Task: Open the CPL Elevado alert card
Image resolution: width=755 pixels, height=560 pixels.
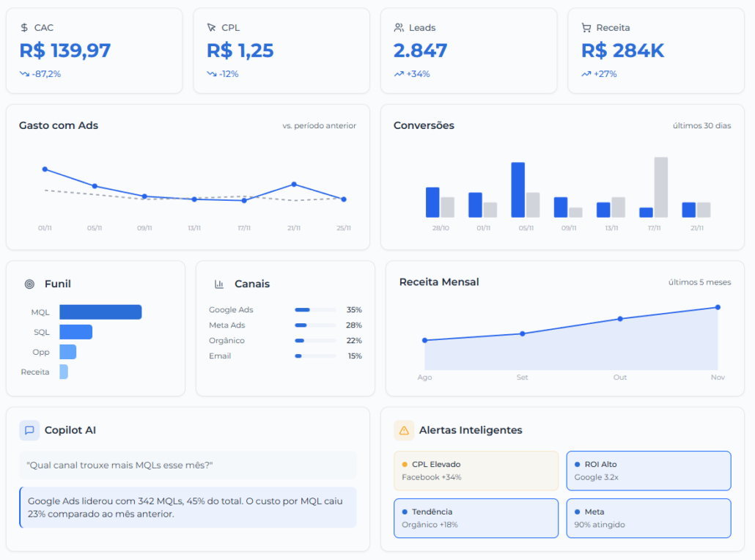Action: tap(476, 471)
